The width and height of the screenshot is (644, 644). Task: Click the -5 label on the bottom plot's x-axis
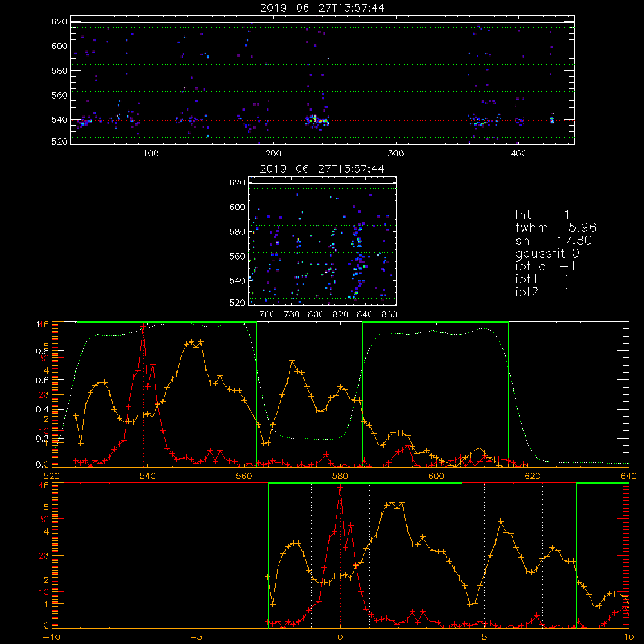196,638
